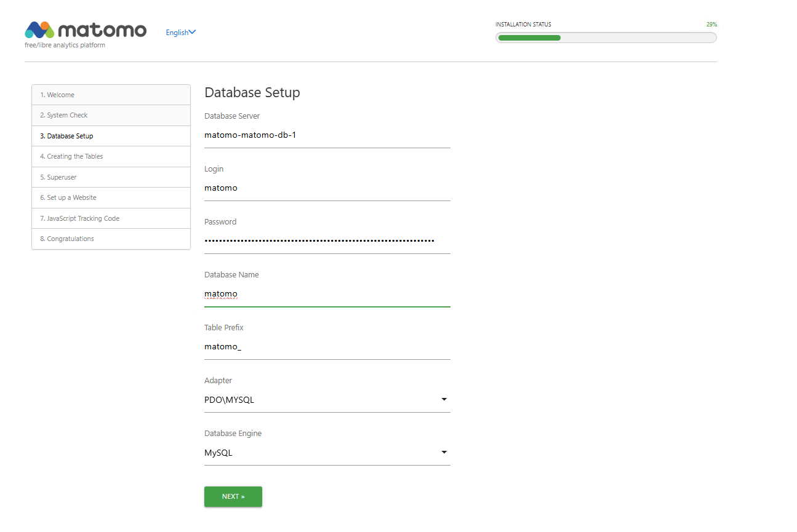Select the Database Setup step
The height and width of the screenshot is (532, 797).
111,136
